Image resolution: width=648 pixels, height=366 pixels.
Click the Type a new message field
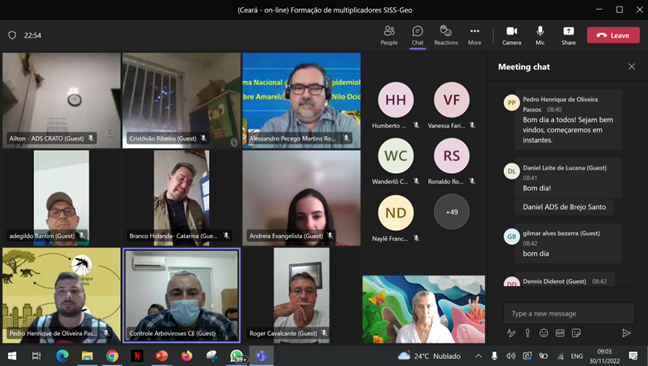tap(569, 314)
